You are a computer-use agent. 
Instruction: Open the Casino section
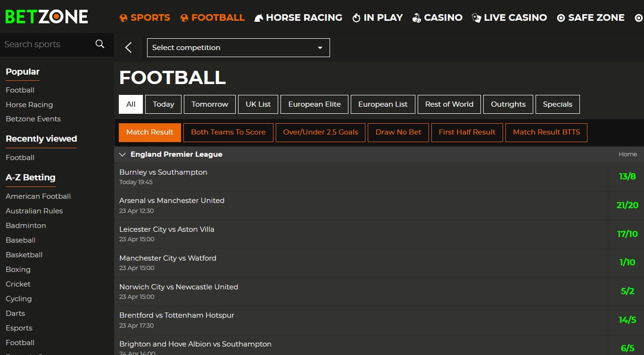tap(438, 17)
